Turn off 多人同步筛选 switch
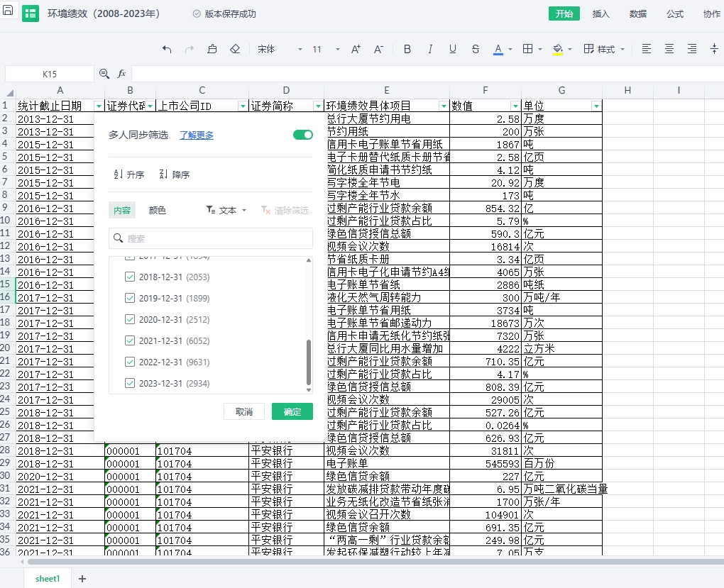 coord(303,135)
